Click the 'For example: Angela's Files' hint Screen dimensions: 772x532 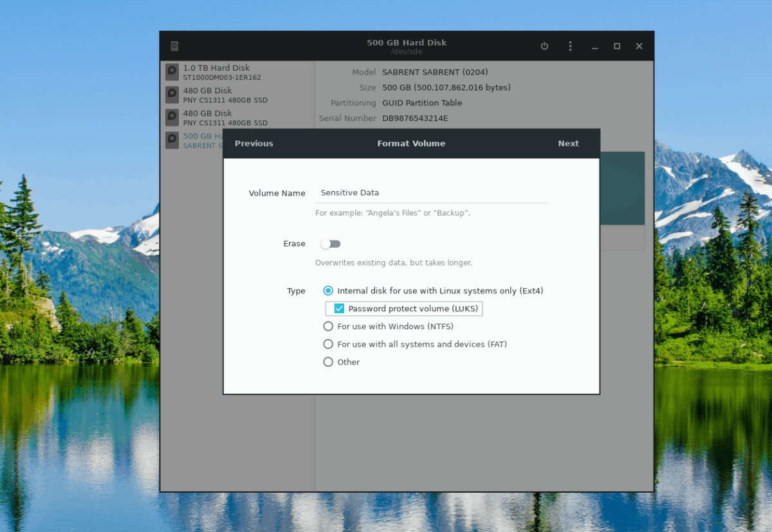tap(392, 212)
